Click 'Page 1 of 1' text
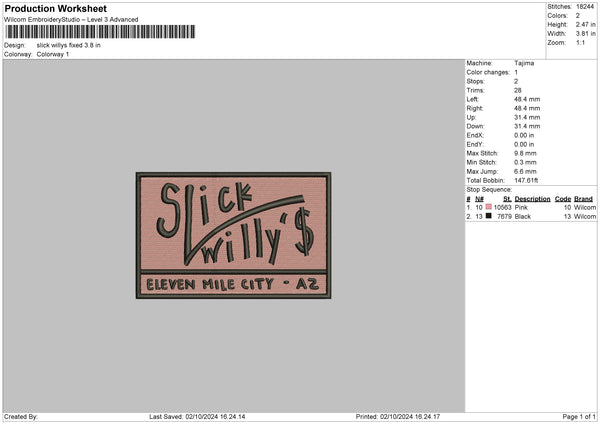 (x=579, y=416)
